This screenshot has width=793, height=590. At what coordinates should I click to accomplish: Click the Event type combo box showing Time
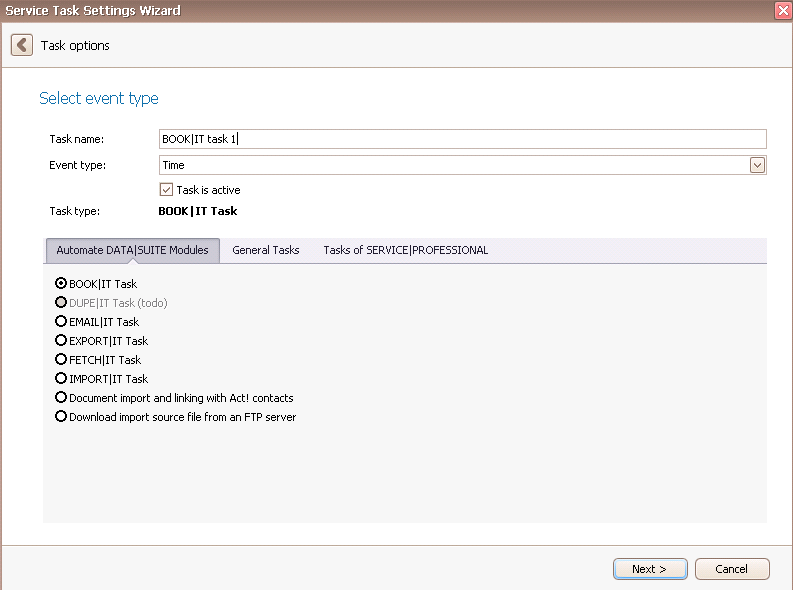click(x=462, y=165)
